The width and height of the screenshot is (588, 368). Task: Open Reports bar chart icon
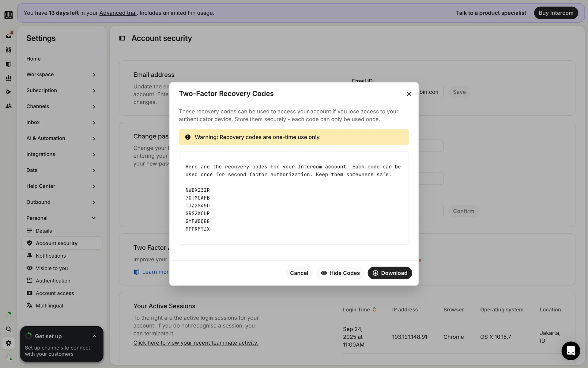(9, 78)
